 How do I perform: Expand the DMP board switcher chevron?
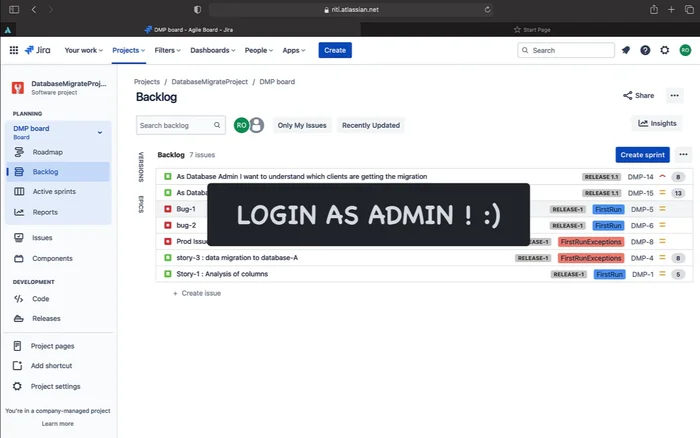pyautogui.click(x=99, y=132)
